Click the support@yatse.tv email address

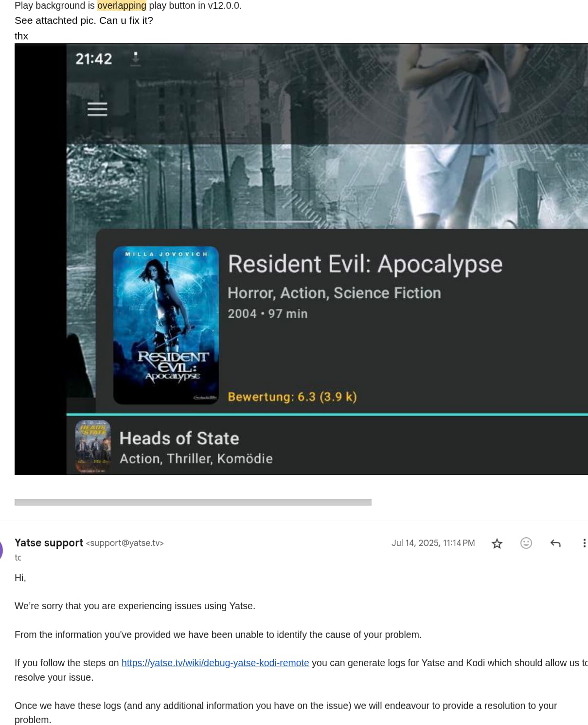click(125, 543)
